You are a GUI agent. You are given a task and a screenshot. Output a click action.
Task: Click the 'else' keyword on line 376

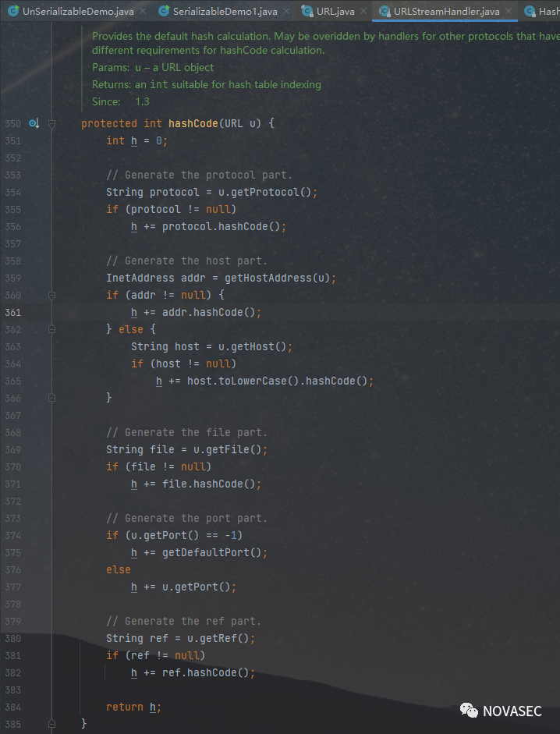point(119,569)
